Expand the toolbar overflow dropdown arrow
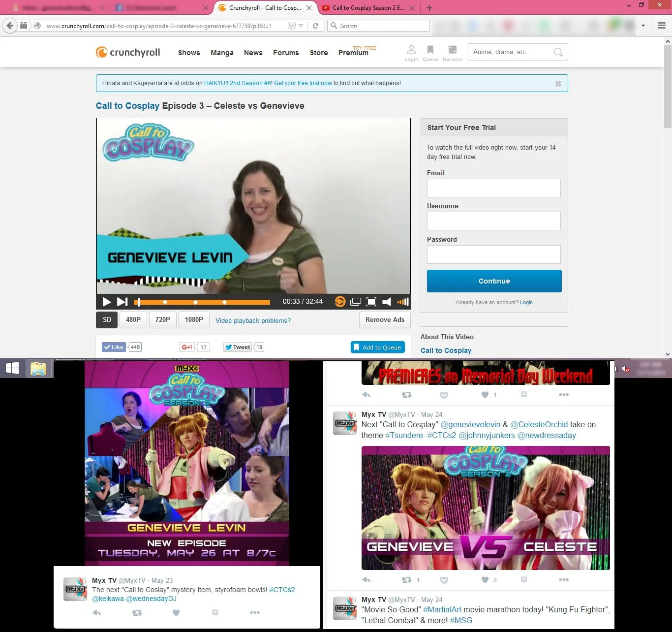The image size is (672, 632). 643,26
